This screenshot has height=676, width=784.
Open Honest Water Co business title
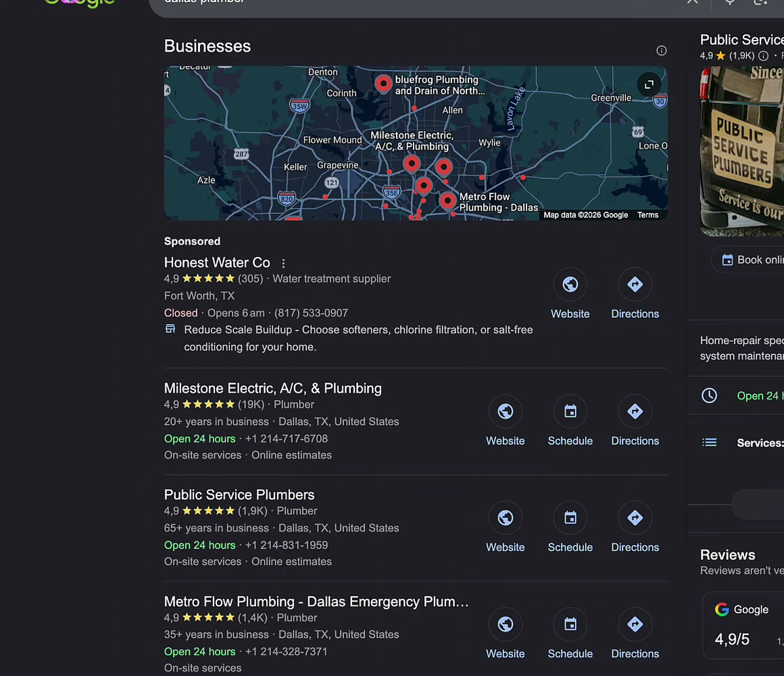pyautogui.click(x=217, y=262)
